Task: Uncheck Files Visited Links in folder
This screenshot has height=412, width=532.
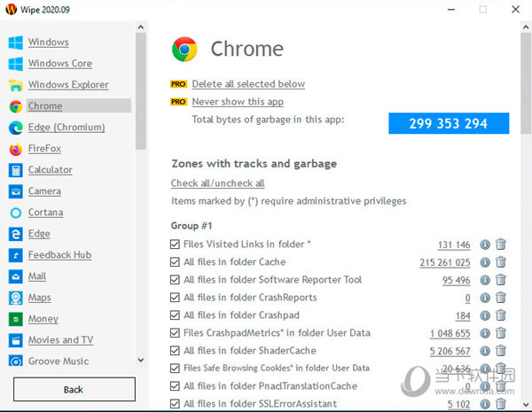Action: coord(175,245)
